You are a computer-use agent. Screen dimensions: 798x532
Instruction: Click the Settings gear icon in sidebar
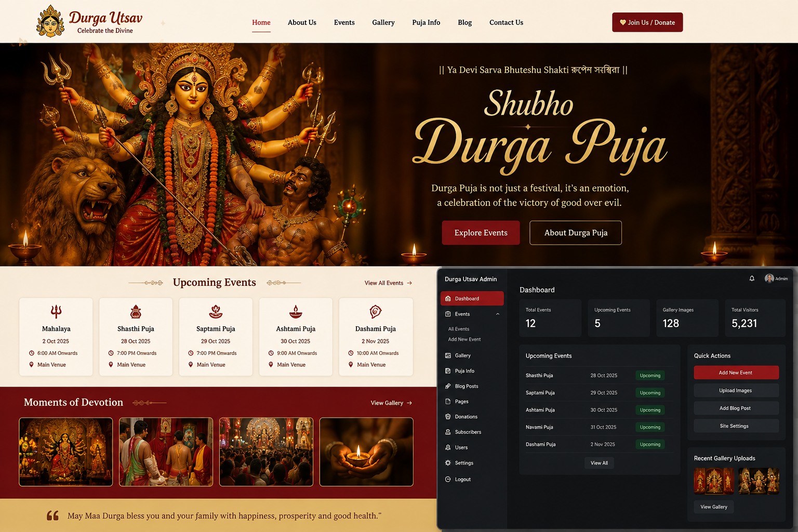click(x=448, y=463)
